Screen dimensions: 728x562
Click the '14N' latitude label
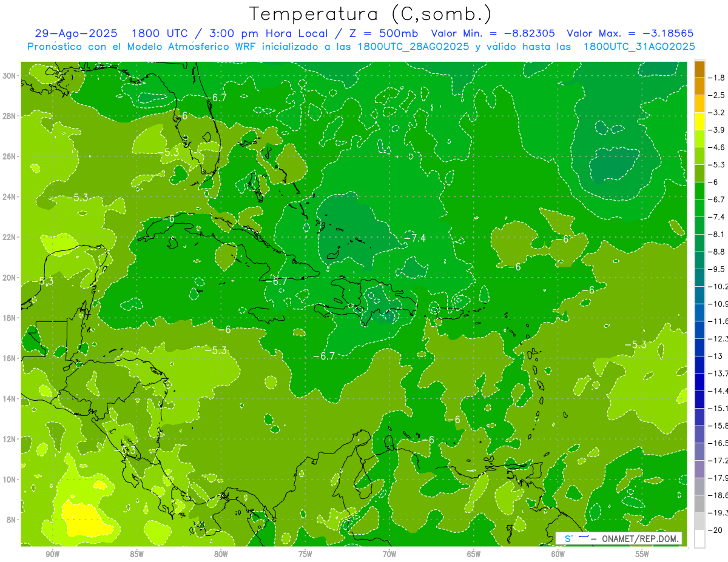[10, 398]
